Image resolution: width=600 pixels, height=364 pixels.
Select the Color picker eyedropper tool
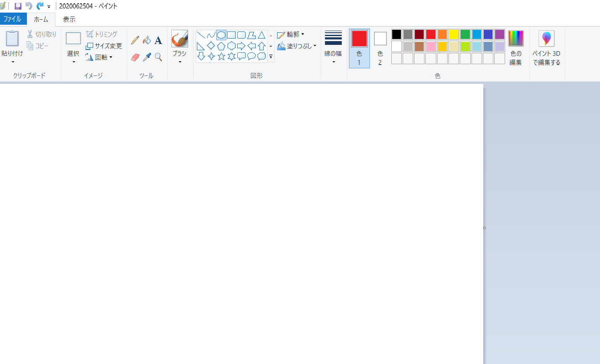tap(147, 57)
